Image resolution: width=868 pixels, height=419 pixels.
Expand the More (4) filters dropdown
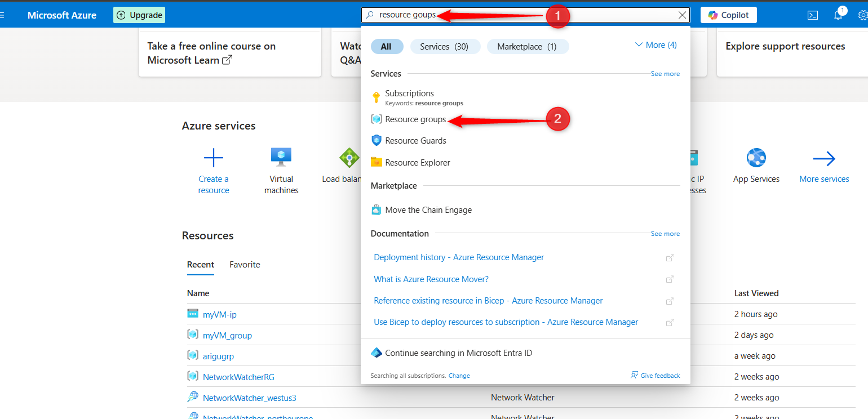point(656,45)
